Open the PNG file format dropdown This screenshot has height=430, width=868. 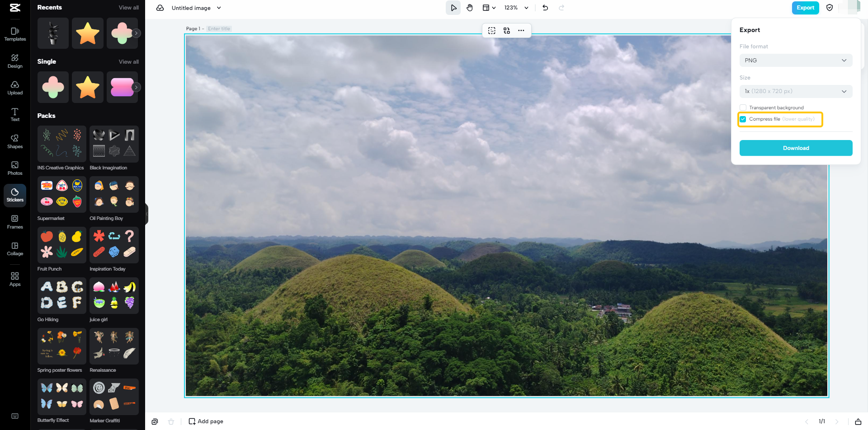pos(796,61)
